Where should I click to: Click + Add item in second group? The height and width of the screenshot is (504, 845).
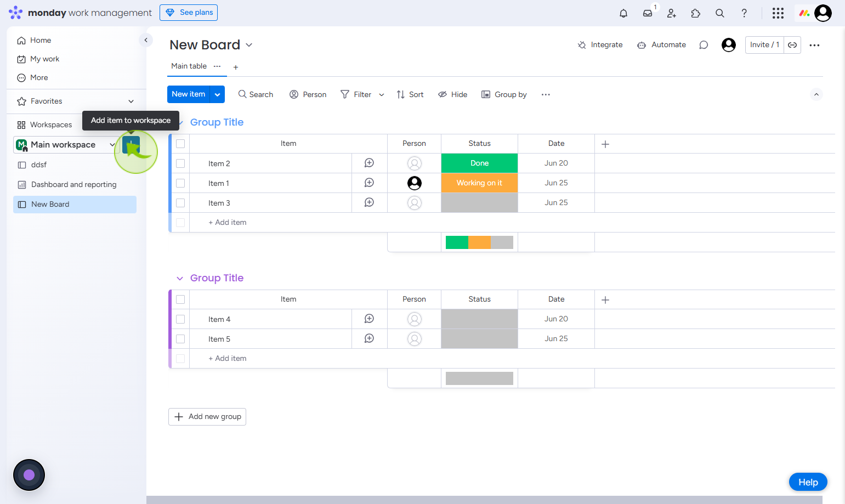228,359
